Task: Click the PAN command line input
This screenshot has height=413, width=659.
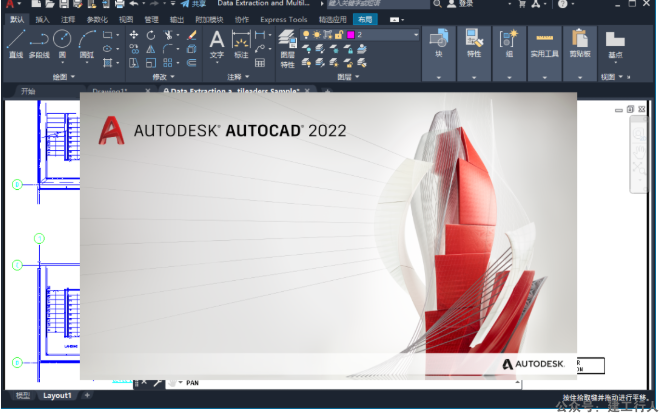Action: click(x=345, y=383)
